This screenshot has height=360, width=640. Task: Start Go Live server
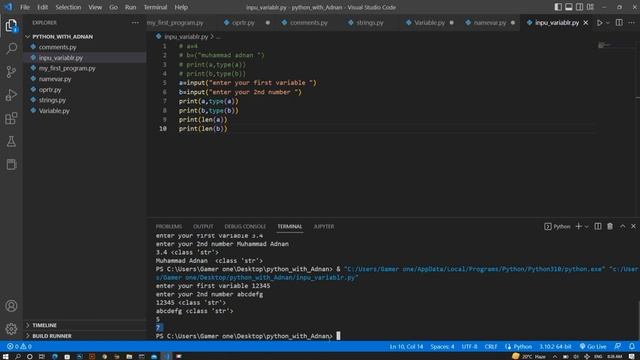[x=593, y=347]
